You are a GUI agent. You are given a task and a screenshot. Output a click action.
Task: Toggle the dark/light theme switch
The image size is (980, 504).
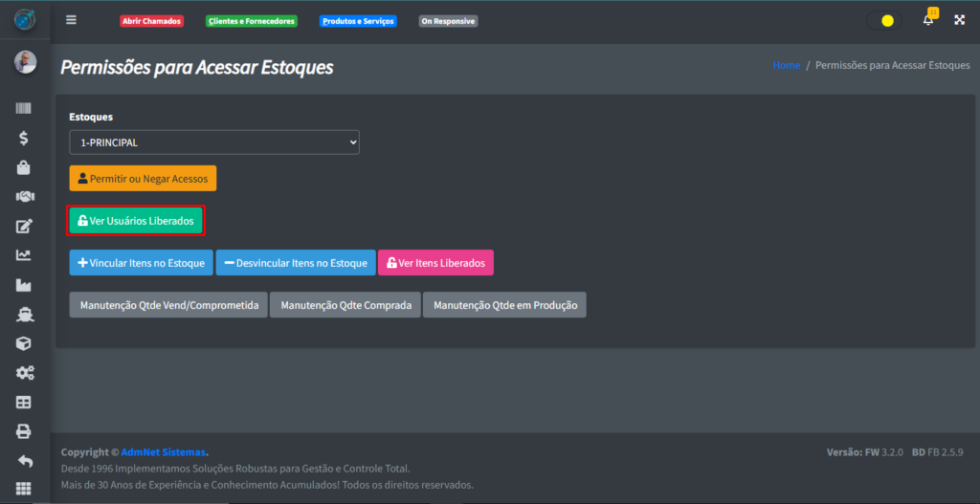click(883, 20)
